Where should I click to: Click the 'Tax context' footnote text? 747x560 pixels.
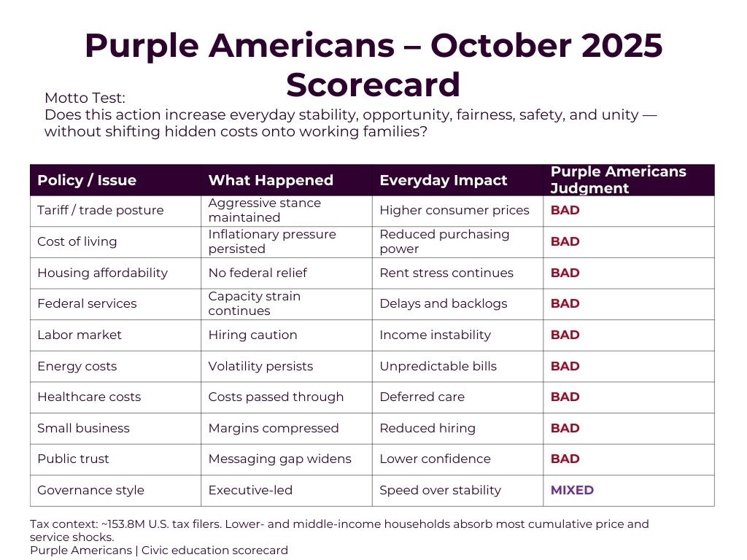pyautogui.click(x=338, y=530)
